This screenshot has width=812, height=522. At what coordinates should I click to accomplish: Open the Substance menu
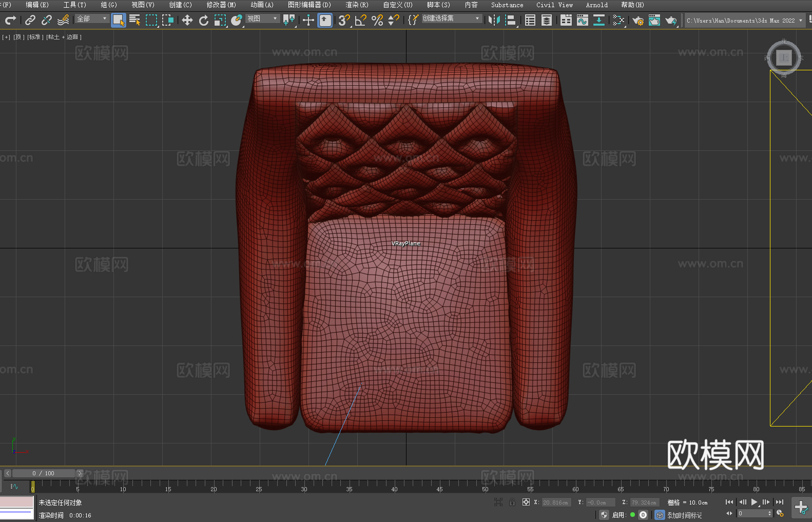[x=507, y=5]
